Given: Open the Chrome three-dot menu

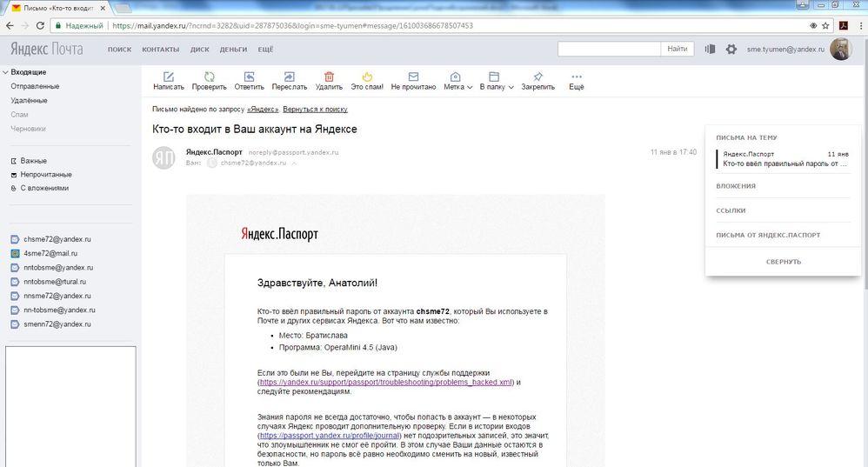Looking at the screenshot, I should click(x=861, y=25).
